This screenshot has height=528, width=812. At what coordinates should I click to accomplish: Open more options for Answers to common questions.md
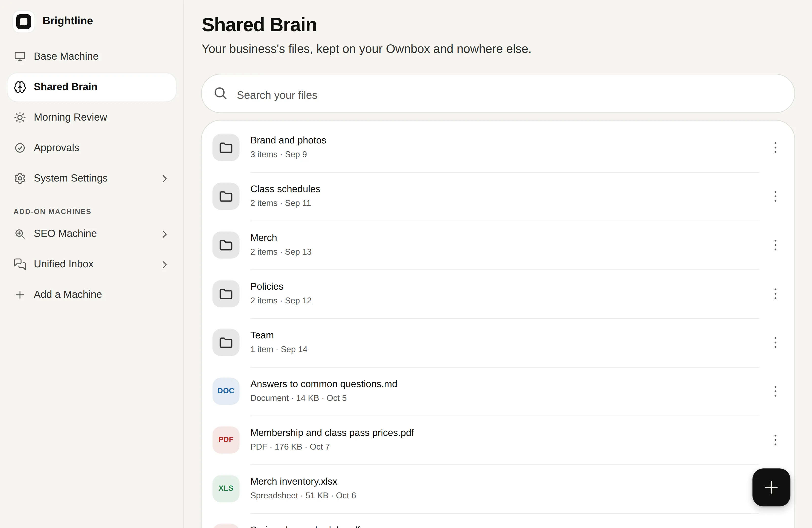click(775, 391)
